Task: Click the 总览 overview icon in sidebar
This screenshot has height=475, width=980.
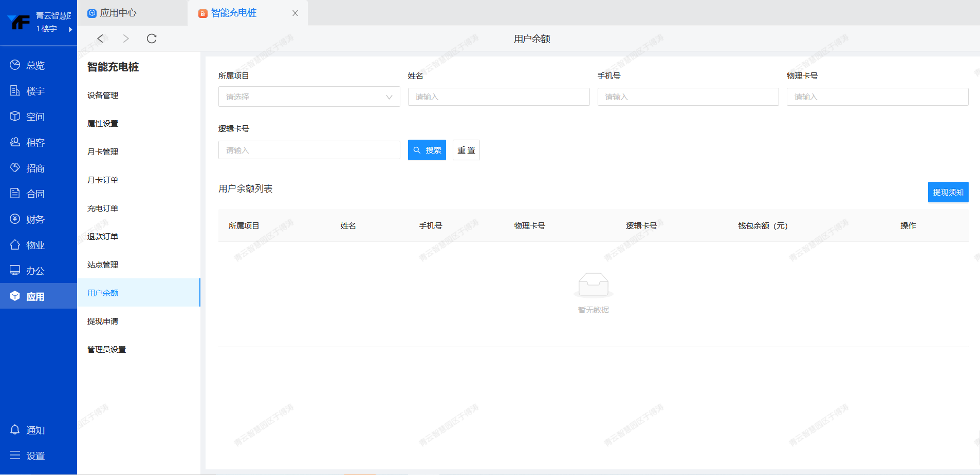Action: [x=15, y=65]
